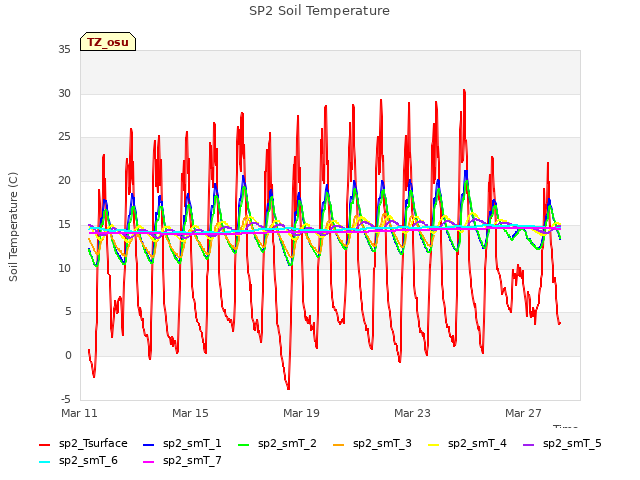
Task: Click the 15 y-axis tick label
Action: click(x=64, y=224)
